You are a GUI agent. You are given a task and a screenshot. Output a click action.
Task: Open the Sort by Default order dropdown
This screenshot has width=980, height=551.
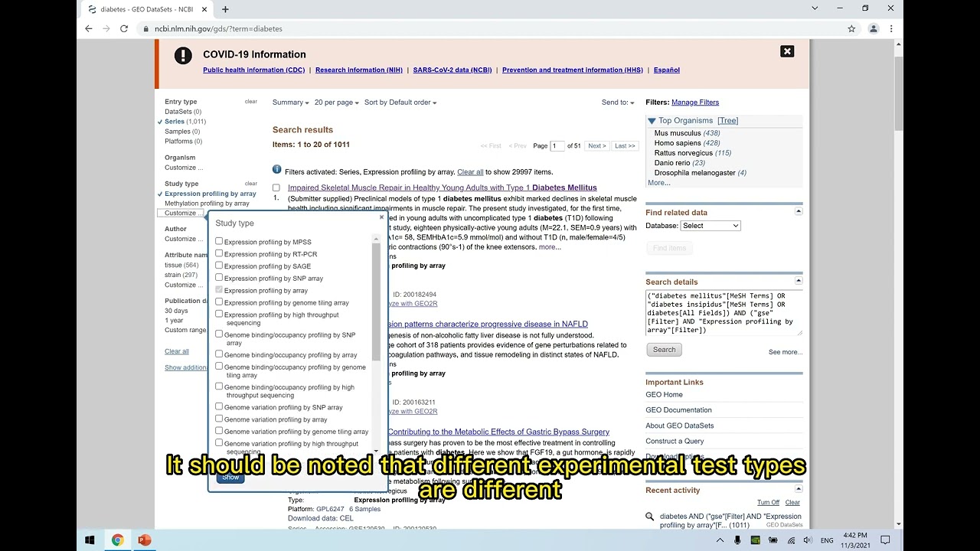(x=400, y=103)
